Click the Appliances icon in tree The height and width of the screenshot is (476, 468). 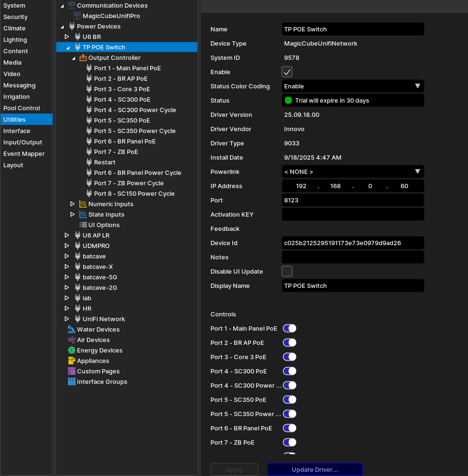(x=72, y=361)
